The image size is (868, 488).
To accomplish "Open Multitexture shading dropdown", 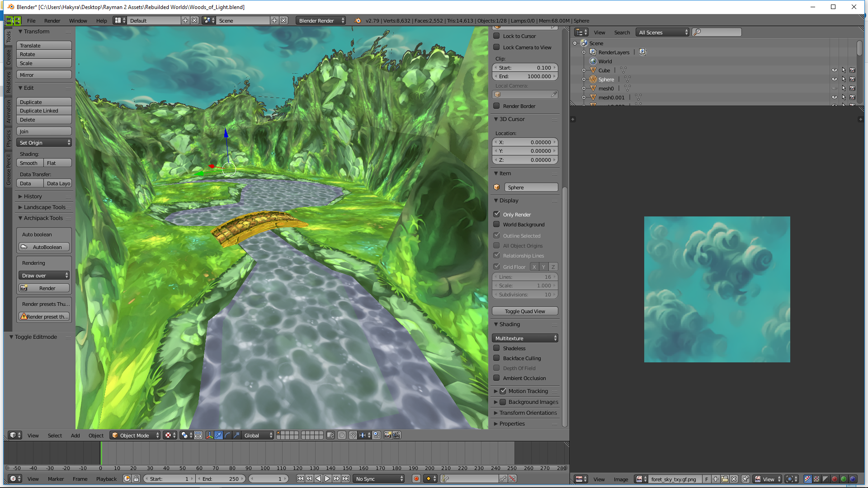I will click(525, 338).
